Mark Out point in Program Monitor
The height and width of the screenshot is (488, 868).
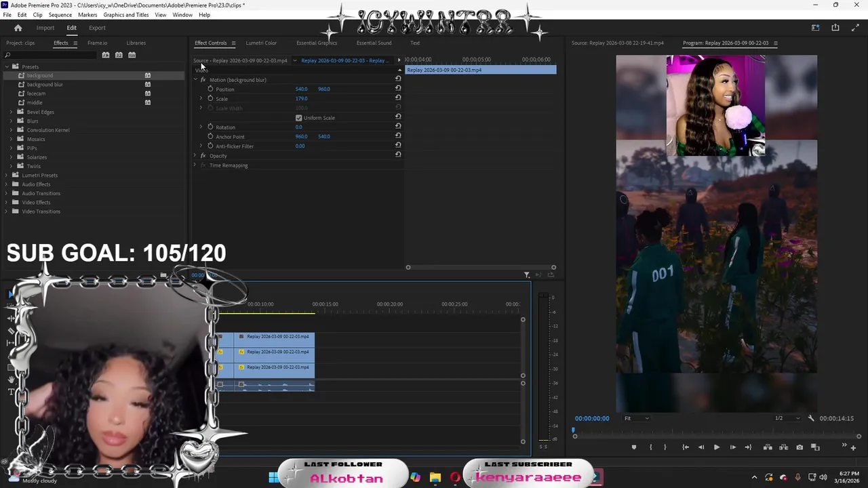tap(665, 447)
